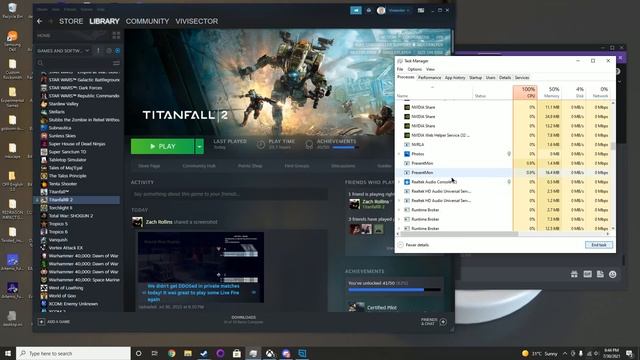Sort Task Manager by CPU column
The image size is (640, 360).
pos(525,92)
